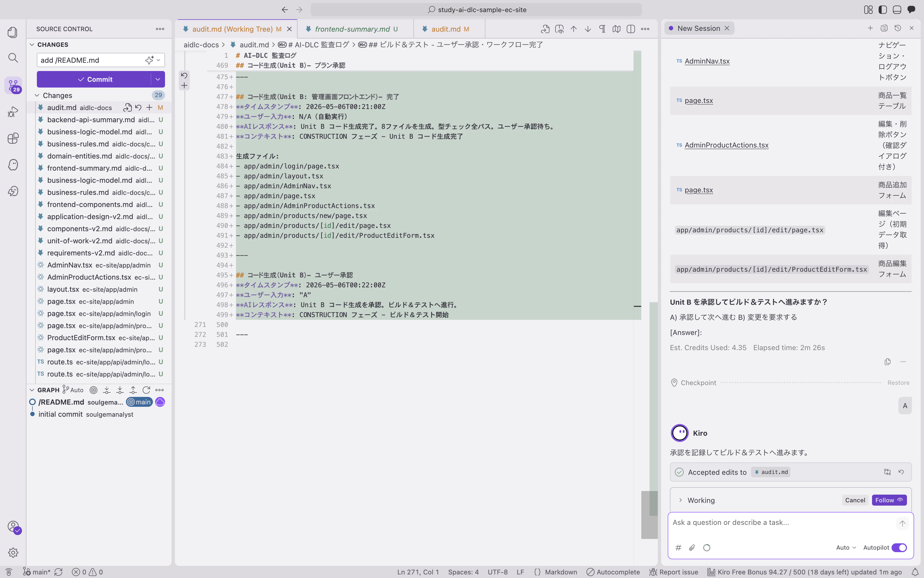Discard changes for audit.md

click(x=139, y=108)
